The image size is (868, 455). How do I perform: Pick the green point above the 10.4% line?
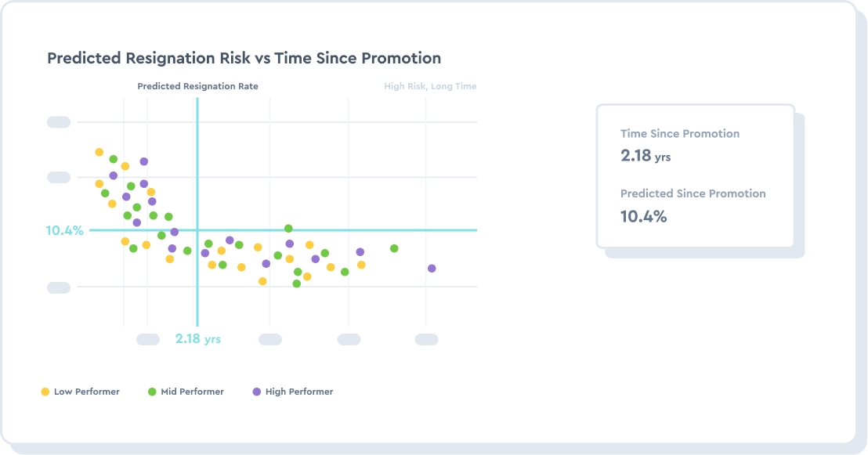point(288,229)
